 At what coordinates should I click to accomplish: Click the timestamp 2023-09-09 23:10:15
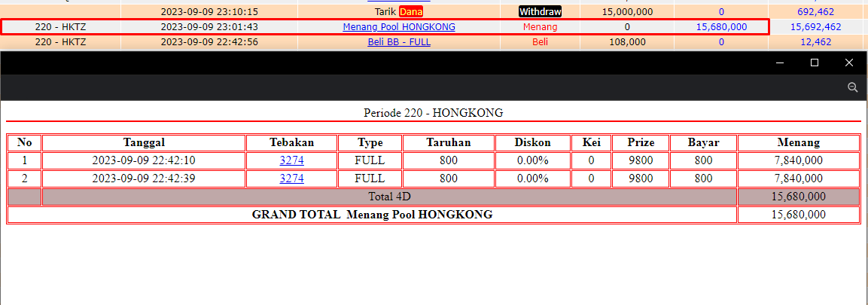pos(209,11)
